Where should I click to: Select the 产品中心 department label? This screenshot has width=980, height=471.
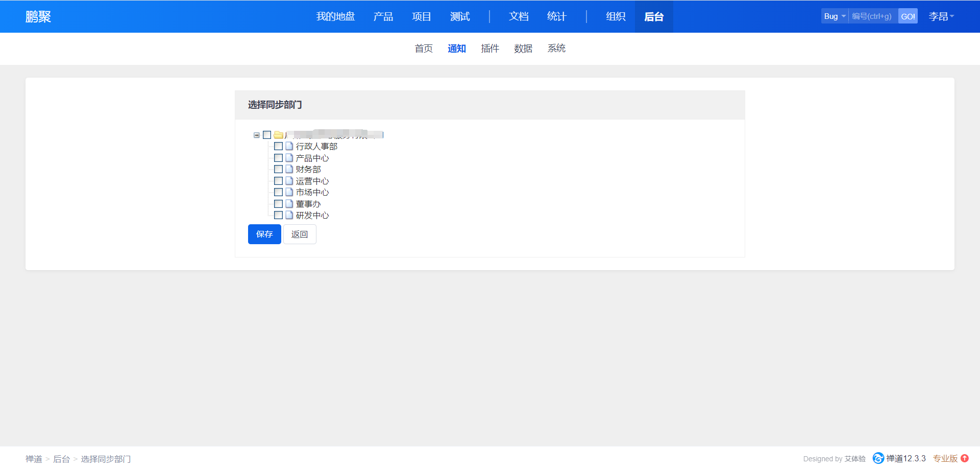coord(312,158)
